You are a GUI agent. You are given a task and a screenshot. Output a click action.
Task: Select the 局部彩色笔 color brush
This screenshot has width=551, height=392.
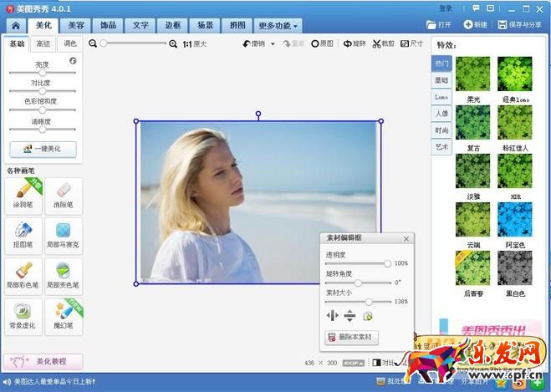pyautogui.click(x=23, y=277)
